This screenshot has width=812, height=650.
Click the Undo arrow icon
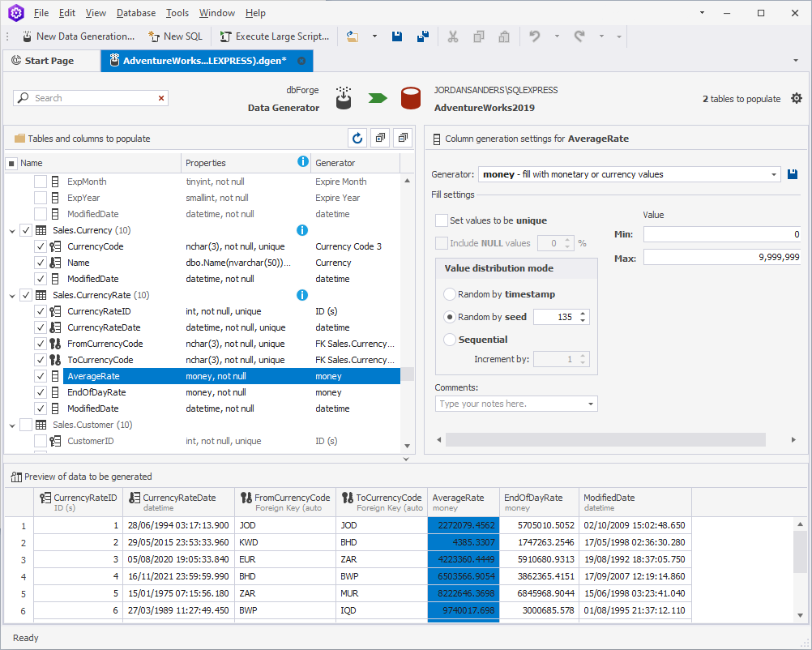[x=534, y=36]
